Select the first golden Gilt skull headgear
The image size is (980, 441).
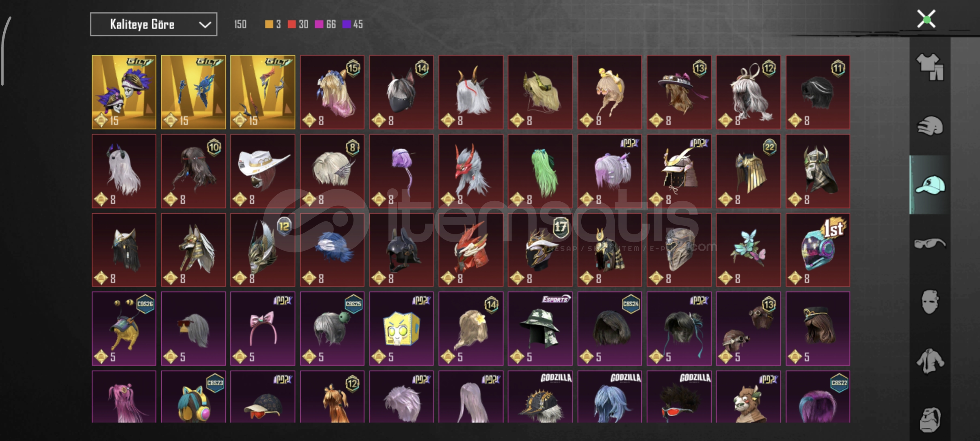tap(124, 92)
